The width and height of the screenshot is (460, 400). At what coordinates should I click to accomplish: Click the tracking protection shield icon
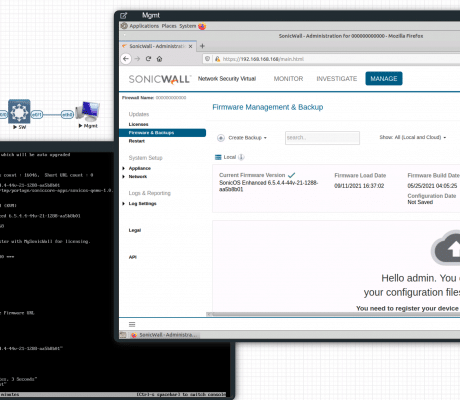[x=207, y=59]
